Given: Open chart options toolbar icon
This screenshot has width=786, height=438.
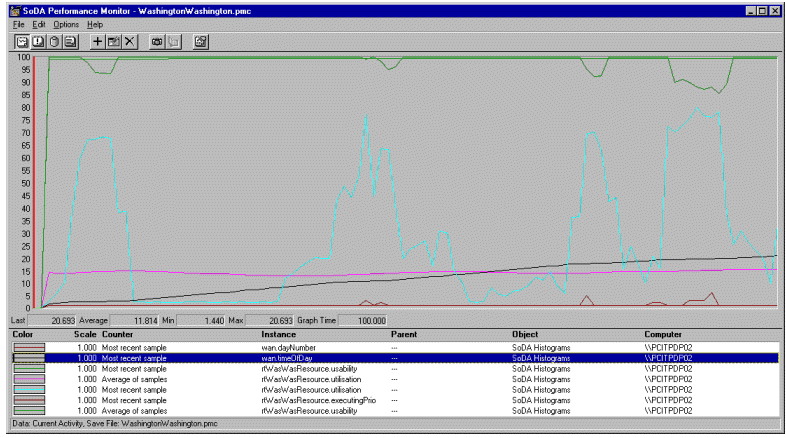Looking at the screenshot, I should [201, 42].
